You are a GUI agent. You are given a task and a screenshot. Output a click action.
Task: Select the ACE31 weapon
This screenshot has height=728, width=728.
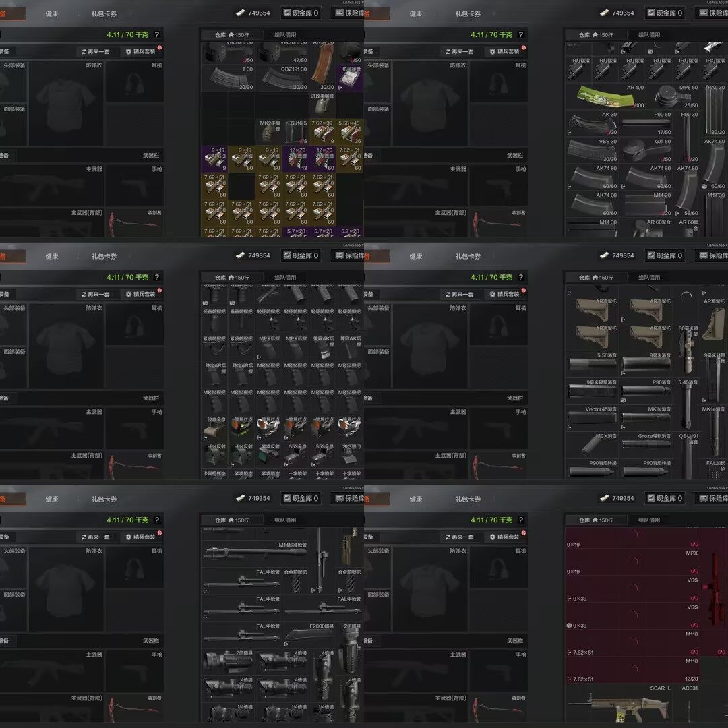[687, 702]
